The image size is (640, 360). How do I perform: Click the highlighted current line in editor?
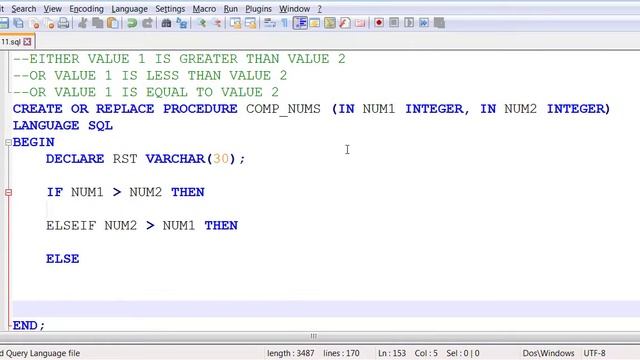click(326, 309)
